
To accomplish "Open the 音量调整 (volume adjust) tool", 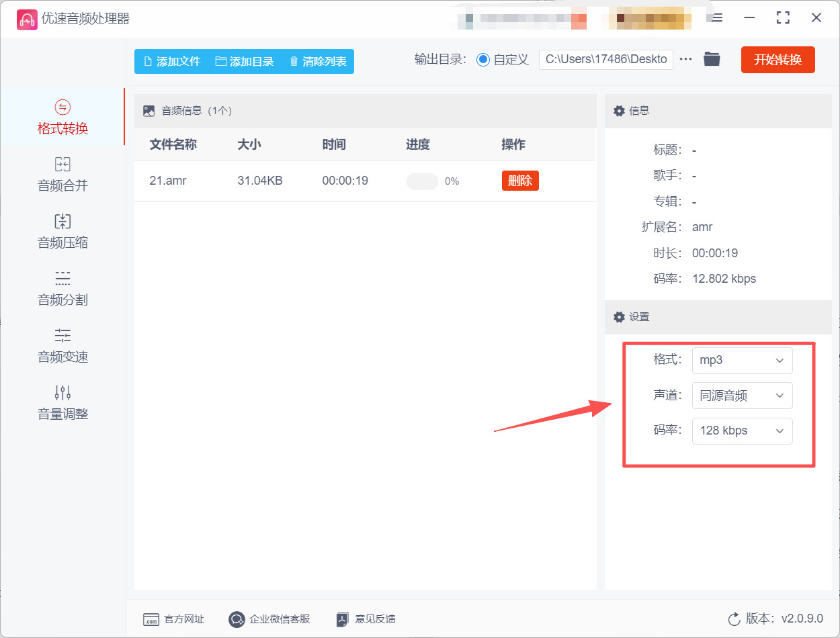I will click(x=62, y=402).
